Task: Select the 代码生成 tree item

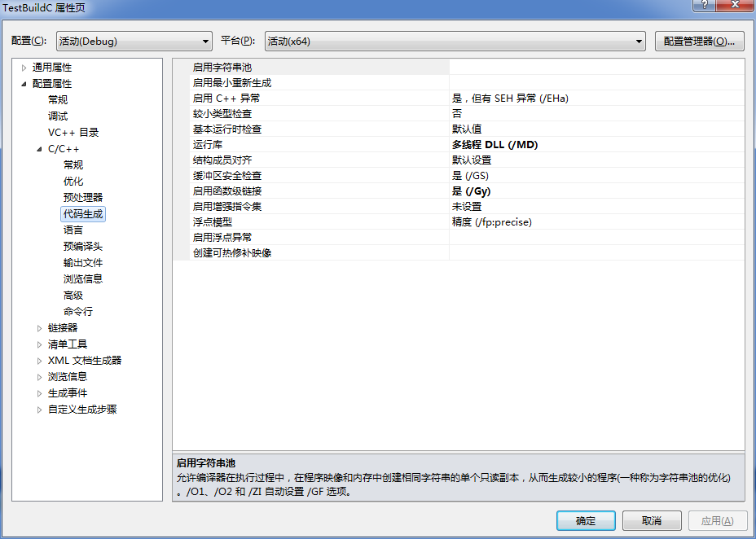Action: 83,214
